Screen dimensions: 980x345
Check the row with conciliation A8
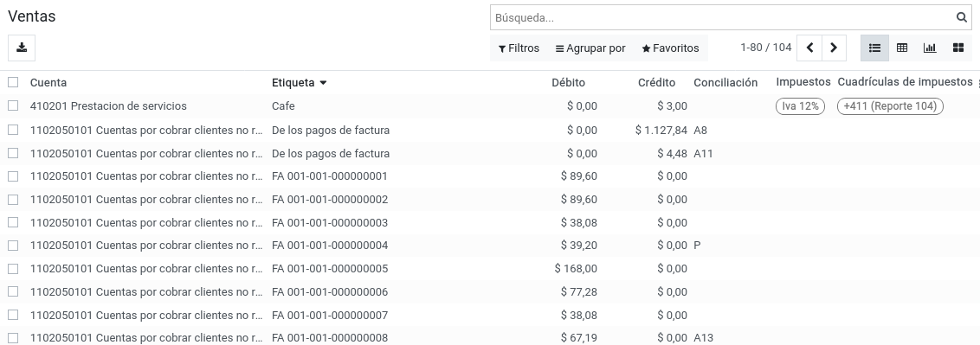[13, 130]
